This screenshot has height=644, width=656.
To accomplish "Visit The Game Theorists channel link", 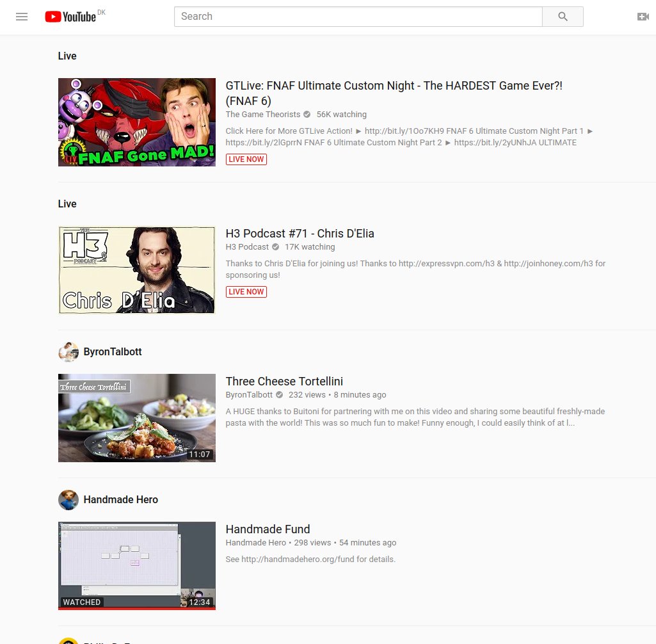I will point(263,114).
